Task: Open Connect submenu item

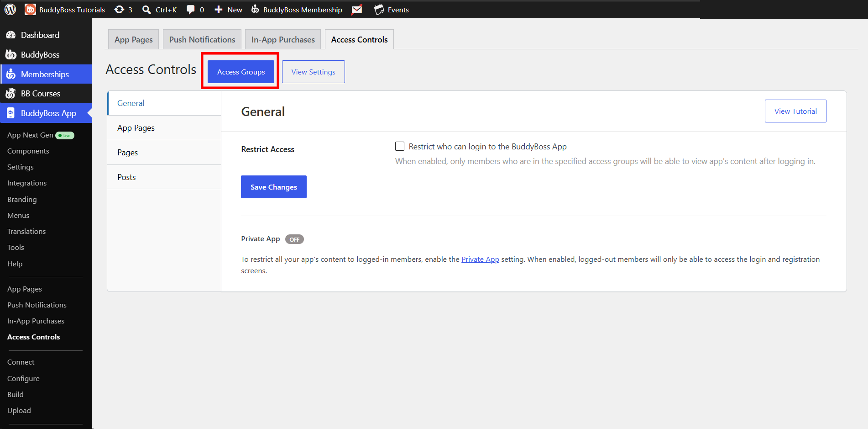Action: click(x=21, y=362)
